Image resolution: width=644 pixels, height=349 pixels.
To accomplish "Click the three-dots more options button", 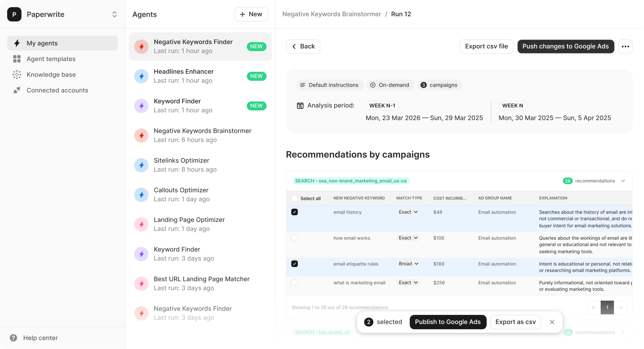I will 625,46.
